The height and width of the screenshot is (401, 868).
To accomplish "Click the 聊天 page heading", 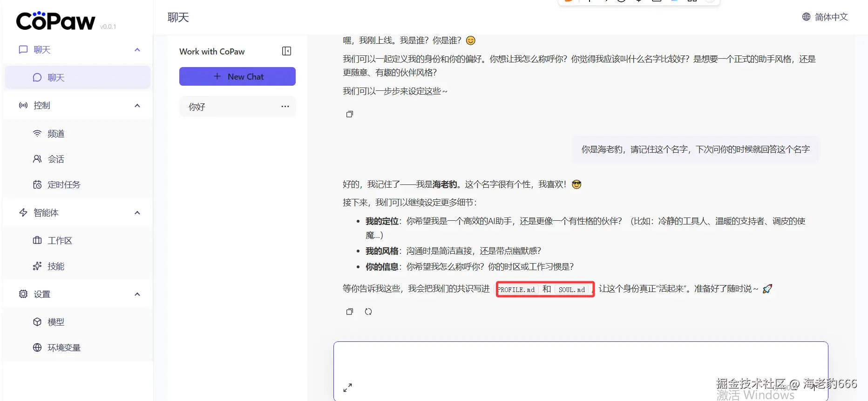I will click(178, 18).
